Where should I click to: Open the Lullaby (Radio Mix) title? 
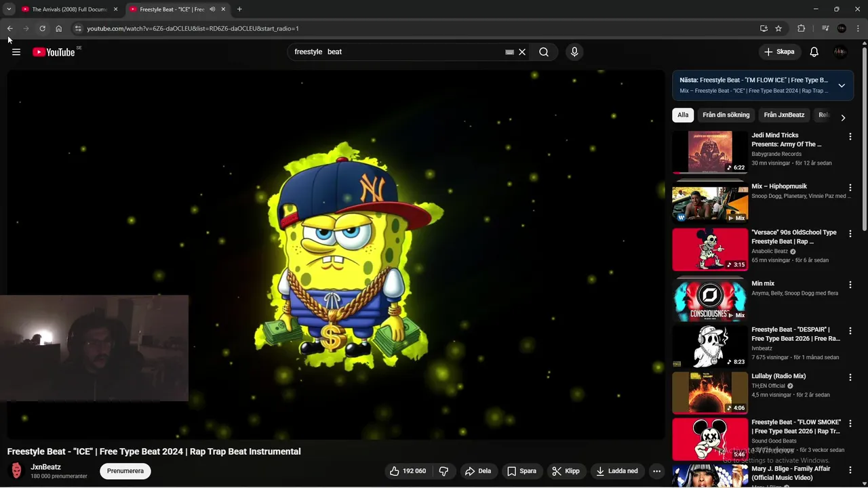tap(778, 376)
